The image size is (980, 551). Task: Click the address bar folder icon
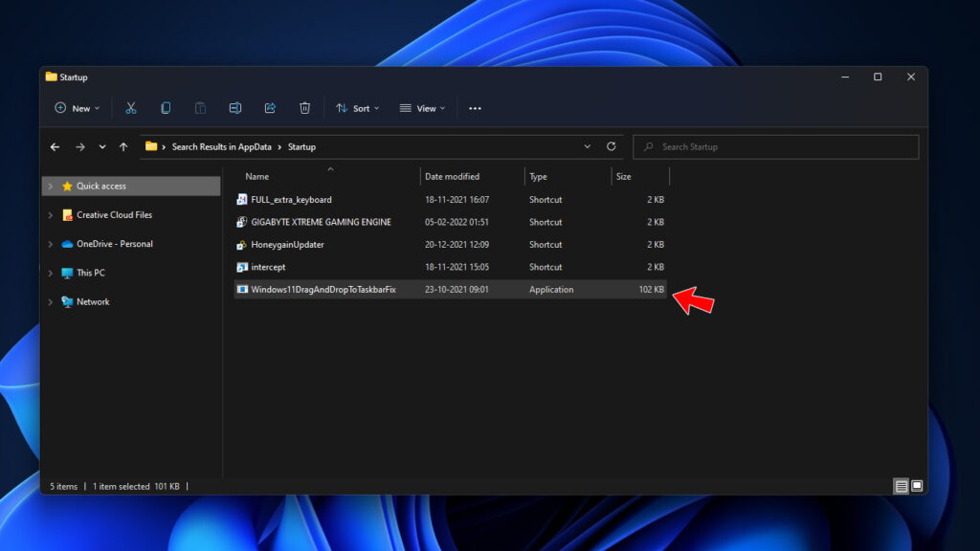pos(150,146)
